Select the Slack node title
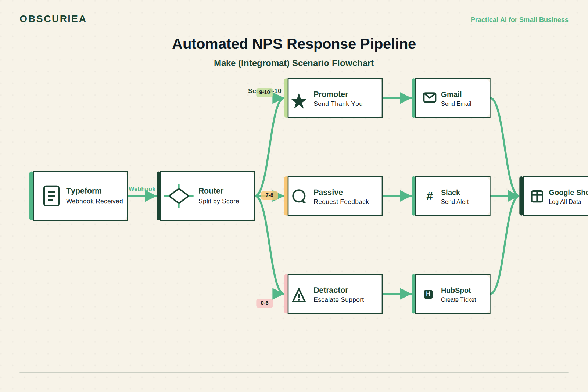The width and height of the screenshot is (588, 392). (451, 193)
